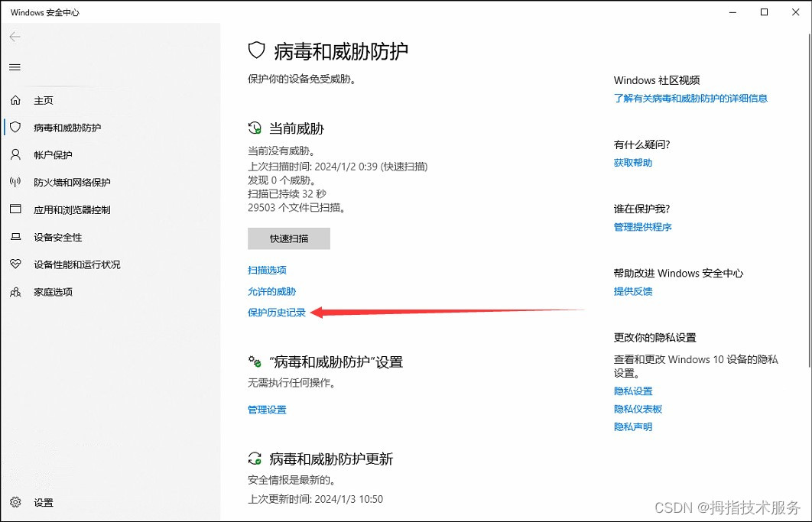Open 设置 at the sidebar bottom
This screenshot has height=522, width=812.
tap(44, 503)
